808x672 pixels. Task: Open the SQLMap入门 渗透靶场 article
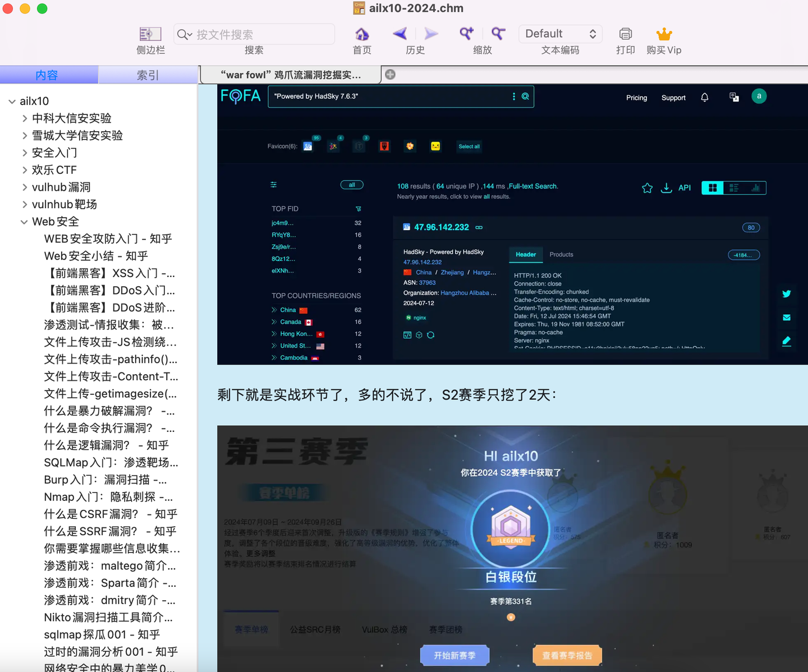111,462
